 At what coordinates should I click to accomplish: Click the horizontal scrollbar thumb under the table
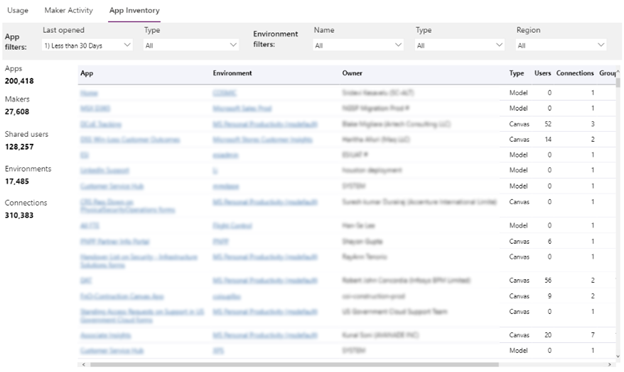pyautogui.click(x=294, y=364)
